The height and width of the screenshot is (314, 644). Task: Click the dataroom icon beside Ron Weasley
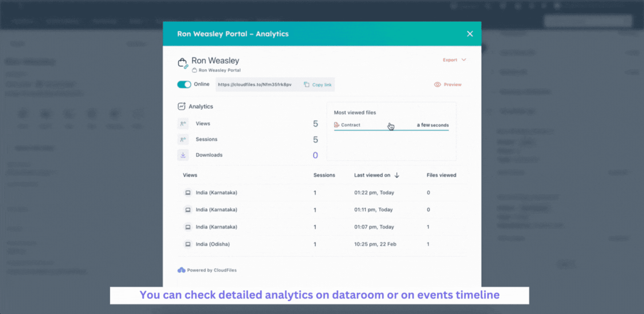(x=182, y=63)
